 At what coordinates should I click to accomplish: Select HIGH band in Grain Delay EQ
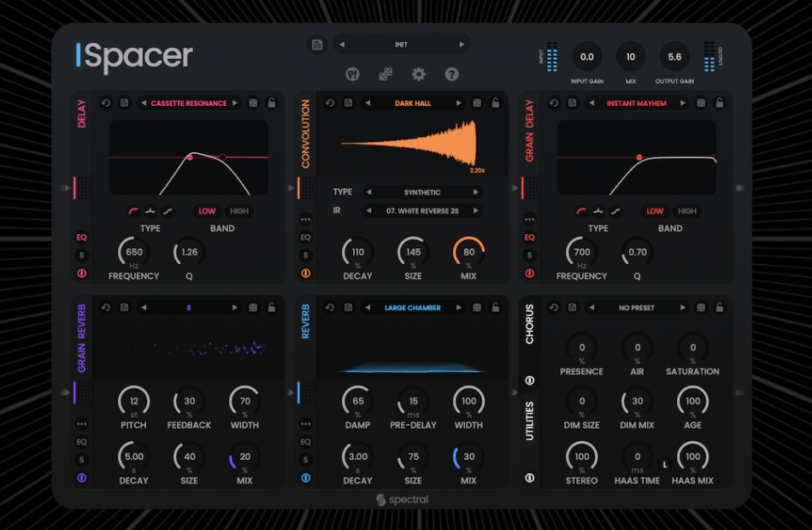tap(686, 211)
